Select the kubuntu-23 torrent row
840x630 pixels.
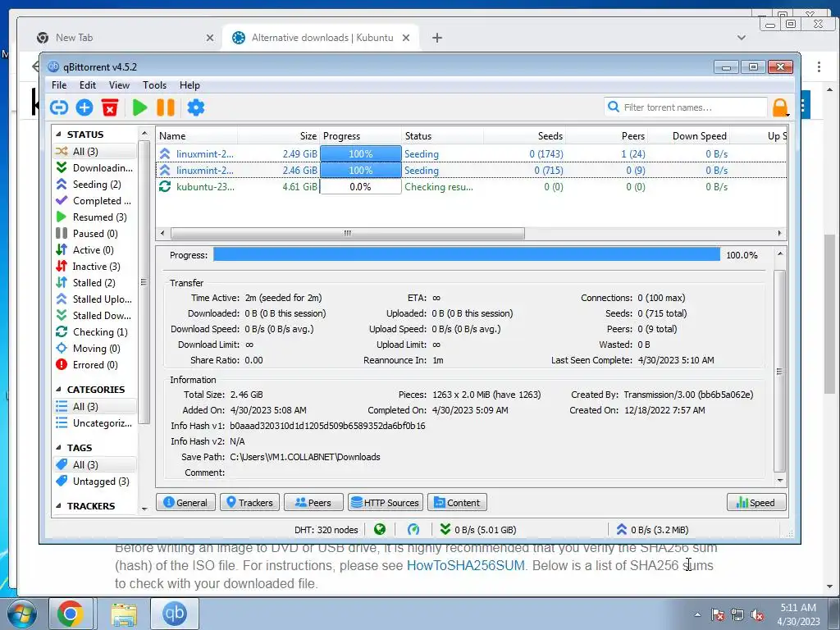[x=471, y=187]
